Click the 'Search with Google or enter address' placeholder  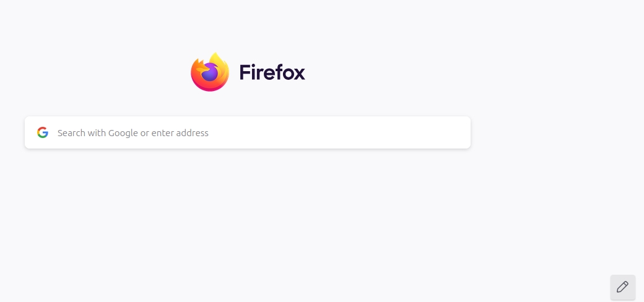point(133,133)
